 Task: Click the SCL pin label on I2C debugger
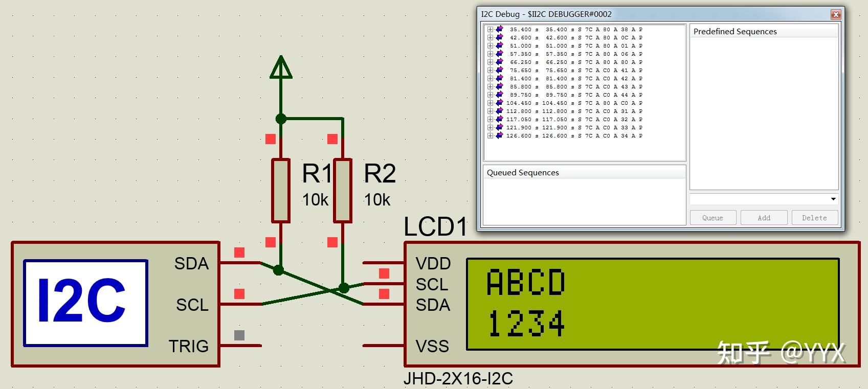pyautogui.click(x=192, y=305)
